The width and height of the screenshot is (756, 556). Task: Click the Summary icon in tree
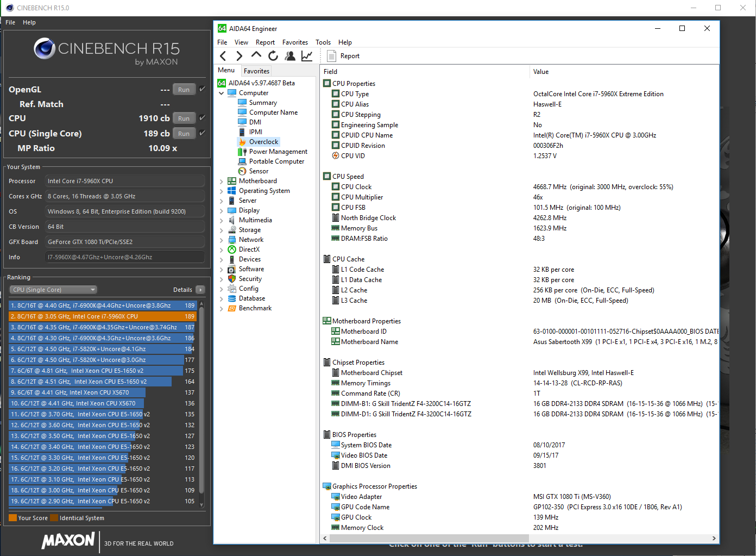[x=242, y=103]
